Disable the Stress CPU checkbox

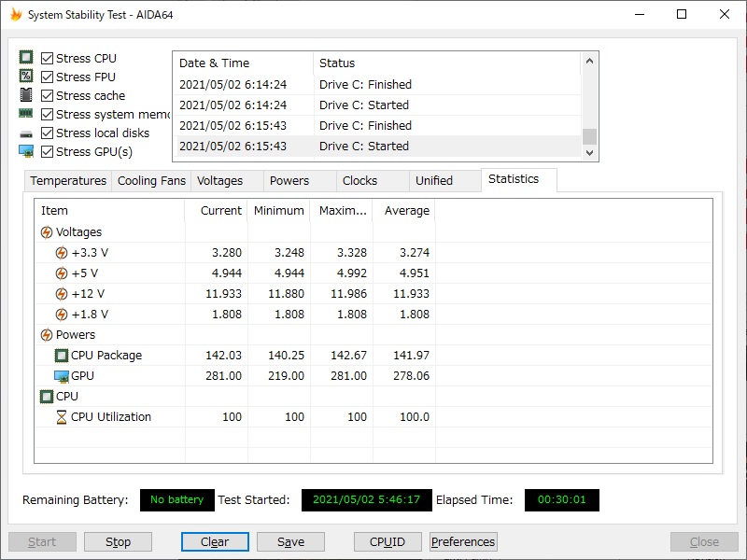point(48,58)
